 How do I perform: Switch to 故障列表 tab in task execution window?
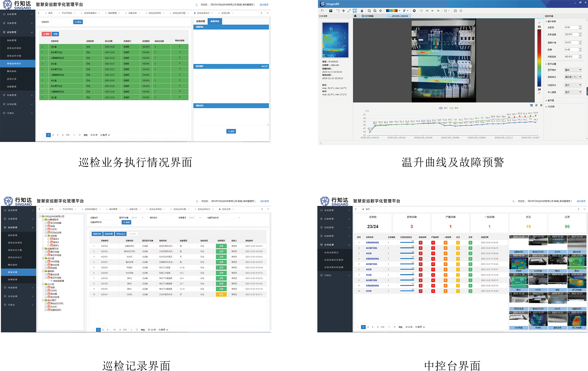pyautogui.click(x=215, y=21)
